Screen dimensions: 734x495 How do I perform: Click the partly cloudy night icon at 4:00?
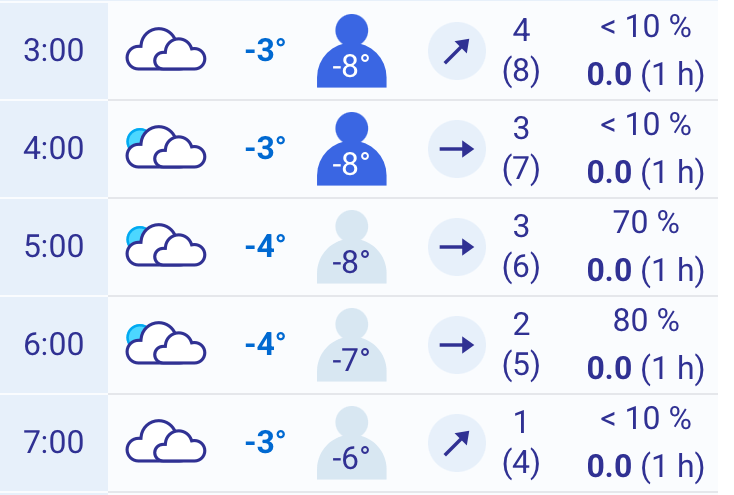point(165,148)
